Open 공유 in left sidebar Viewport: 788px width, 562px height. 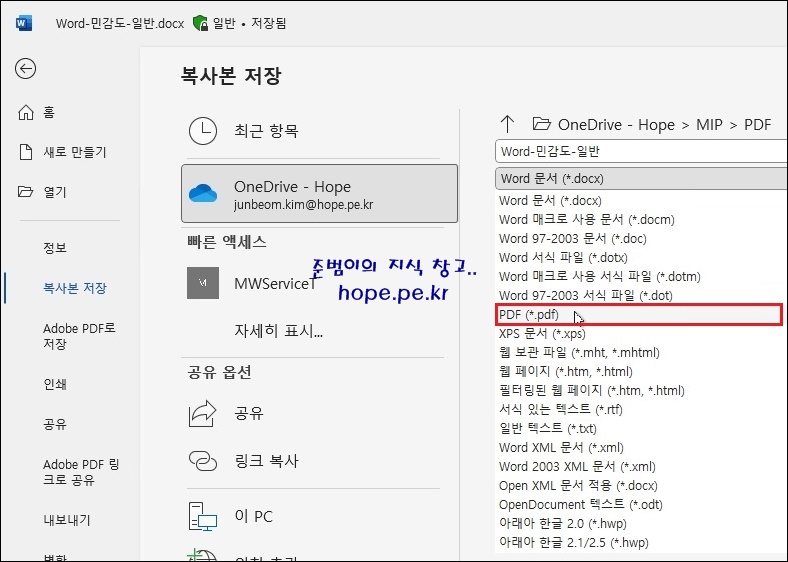(x=55, y=424)
